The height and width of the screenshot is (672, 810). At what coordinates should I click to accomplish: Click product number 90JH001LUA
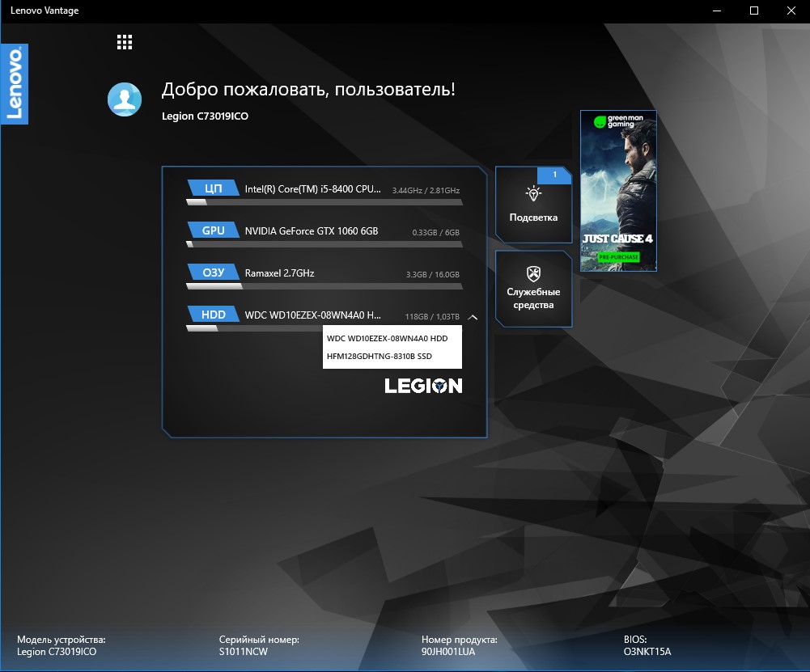pos(447,652)
